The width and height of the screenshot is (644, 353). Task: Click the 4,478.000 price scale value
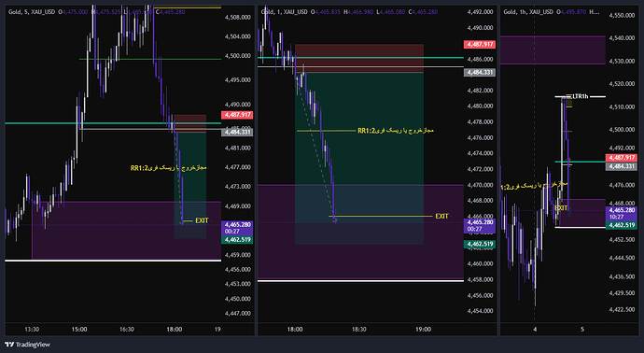(480, 122)
